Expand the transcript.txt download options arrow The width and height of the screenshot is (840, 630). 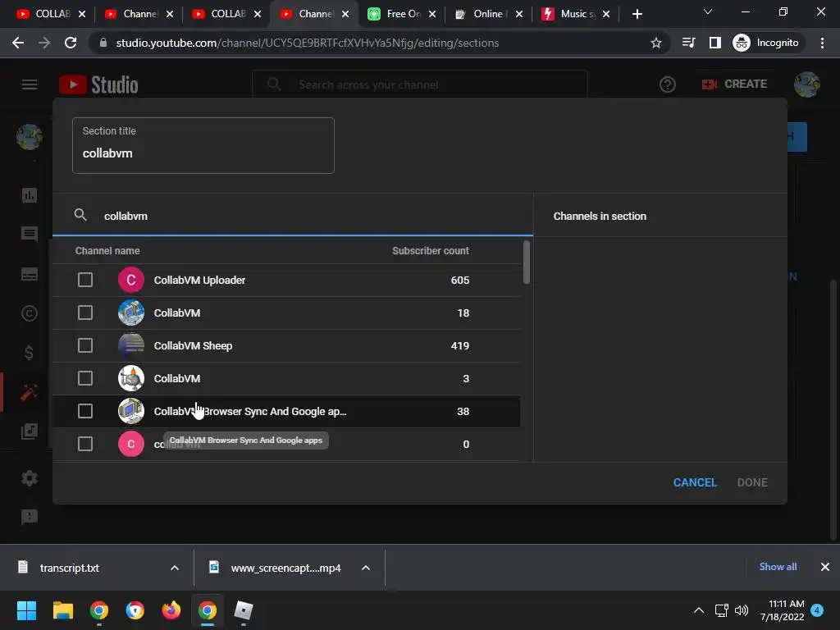point(175,568)
